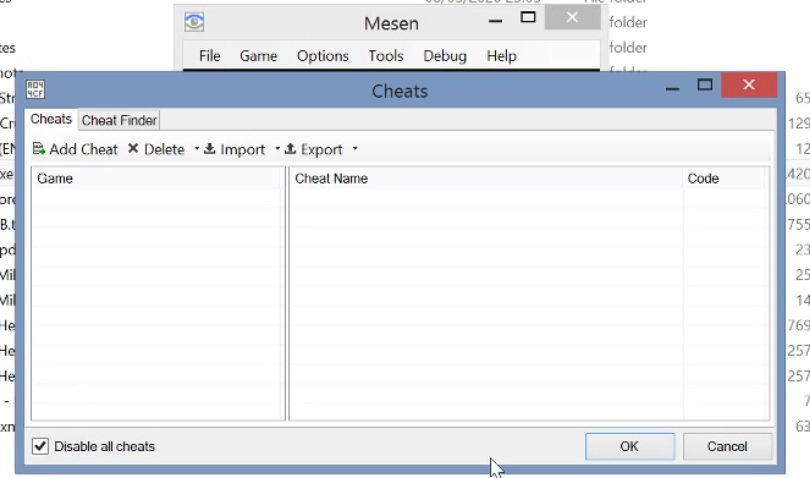Screen dimensions: 810x478
Task: Switch to the Cheat Finder tab
Action: pos(119,120)
